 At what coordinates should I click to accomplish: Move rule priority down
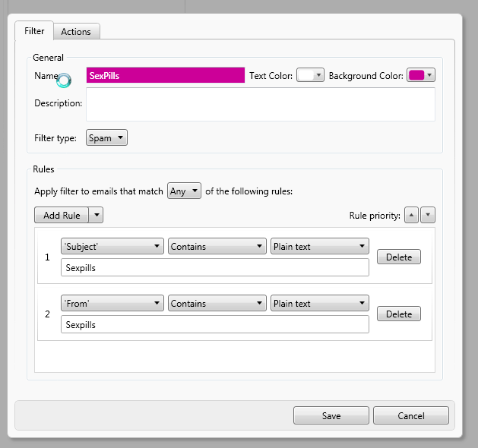pyautogui.click(x=428, y=215)
